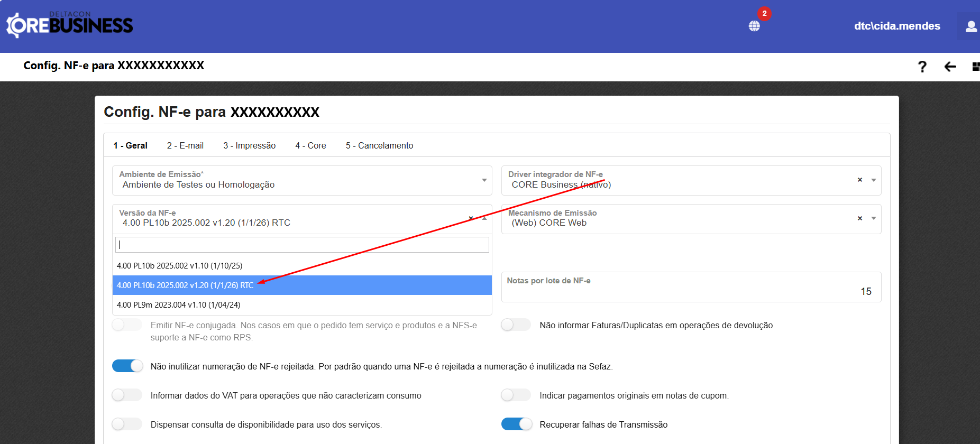
Task: Open the grid menu icon
Action: point(975,67)
